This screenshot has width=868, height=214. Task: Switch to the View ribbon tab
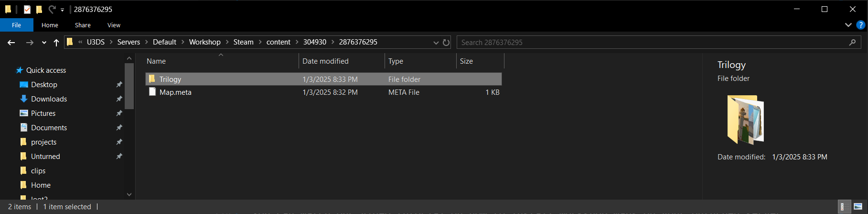(x=114, y=25)
